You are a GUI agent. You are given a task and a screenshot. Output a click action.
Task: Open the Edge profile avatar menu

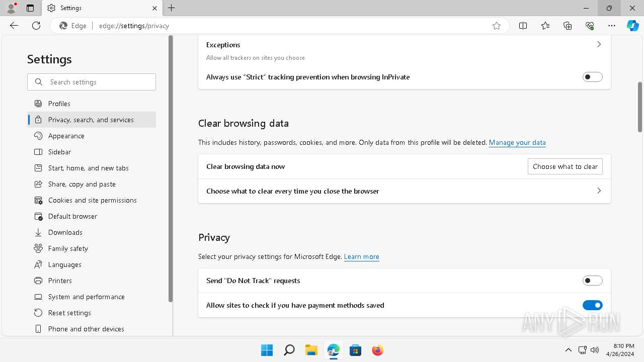click(x=11, y=8)
